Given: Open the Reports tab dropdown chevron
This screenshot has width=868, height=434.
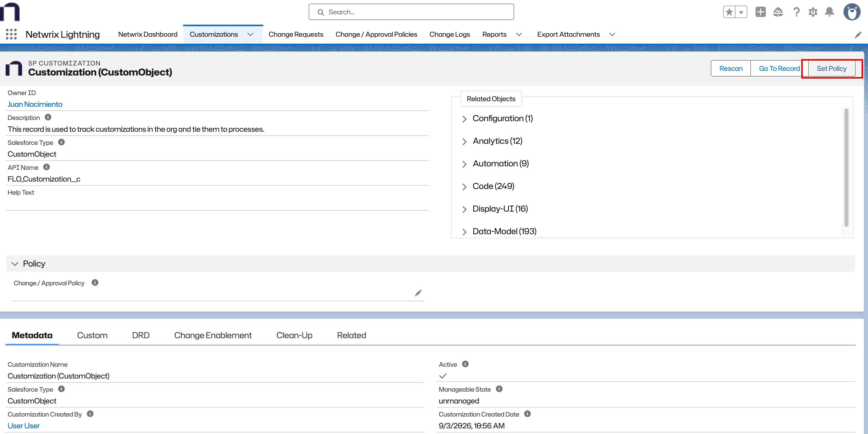Looking at the screenshot, I should [x=519, y=34].
